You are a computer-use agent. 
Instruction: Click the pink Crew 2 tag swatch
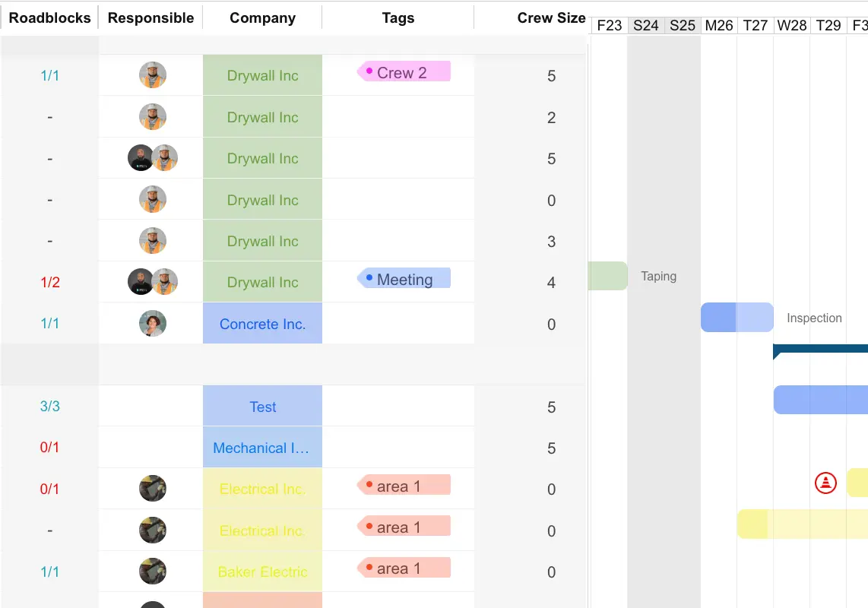(x=404, y=71)
